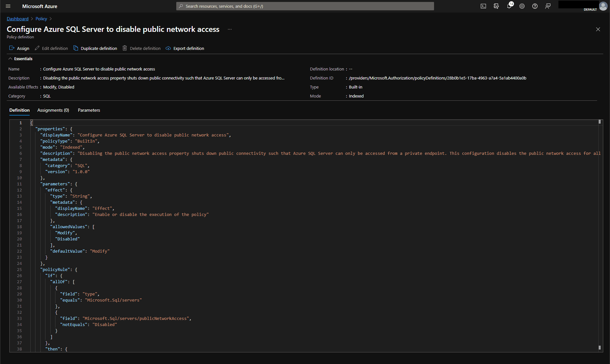Click the "policyRule" key in the JSON

[55, 269]
